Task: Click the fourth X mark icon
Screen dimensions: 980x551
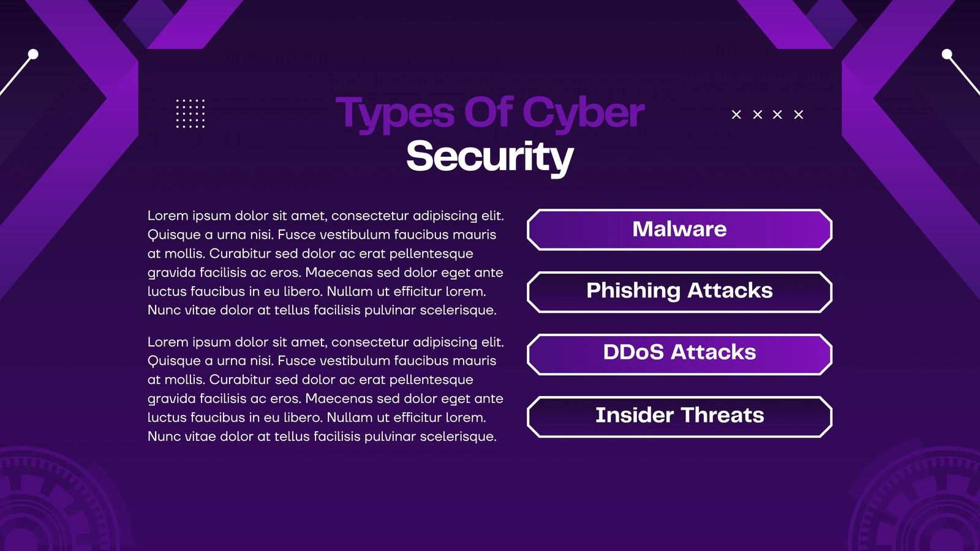Action: click(x=799, y=114)
